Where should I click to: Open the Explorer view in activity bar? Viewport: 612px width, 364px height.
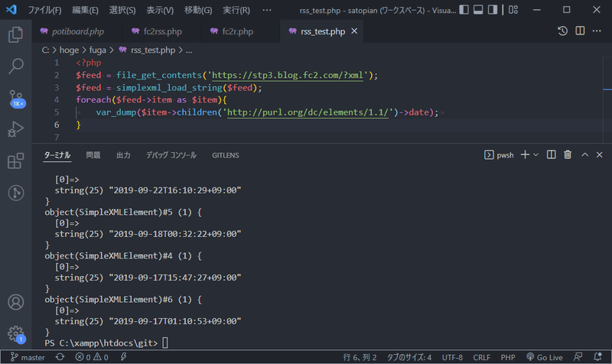(x=15, y=34)
